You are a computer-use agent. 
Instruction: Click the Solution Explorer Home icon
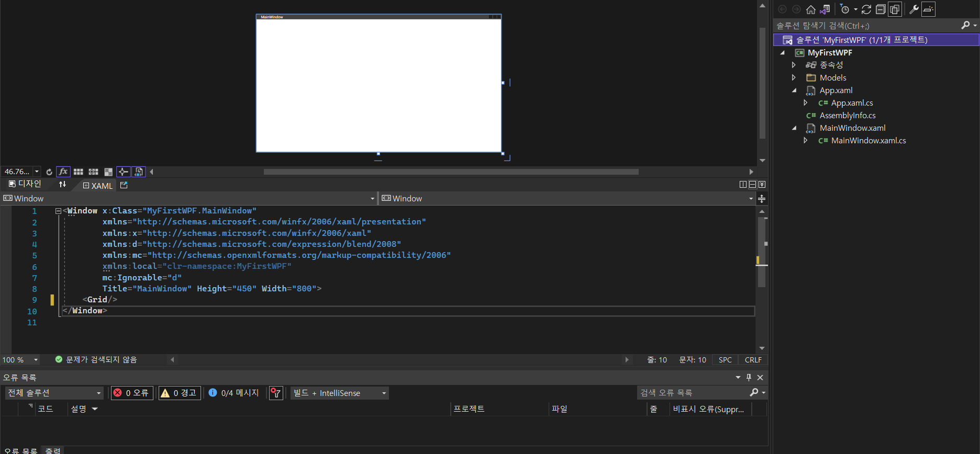point(811,9)
